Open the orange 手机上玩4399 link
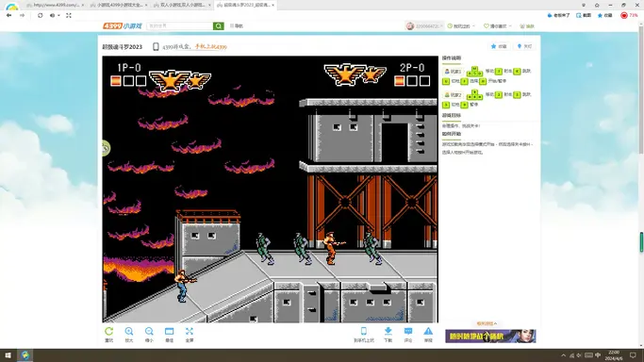 click(210, 47)
